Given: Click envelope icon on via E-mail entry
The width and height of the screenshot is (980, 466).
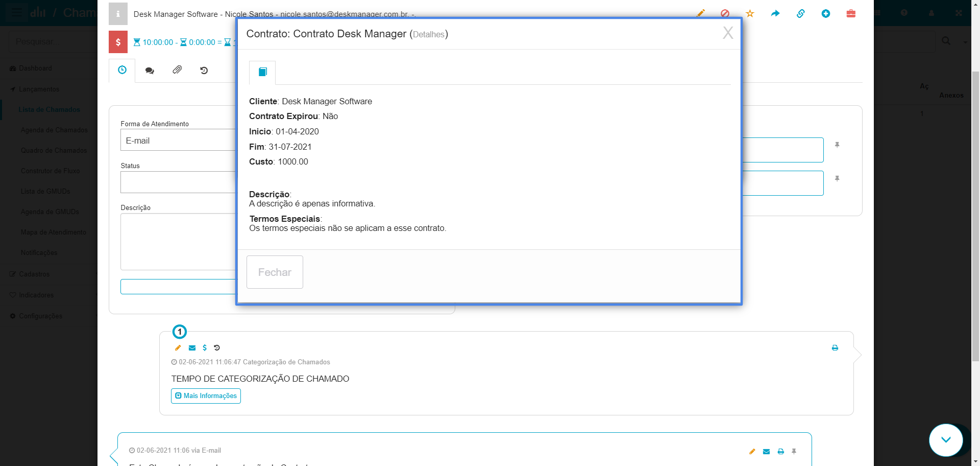Looking at the screenshot, I should pos(766,452).
